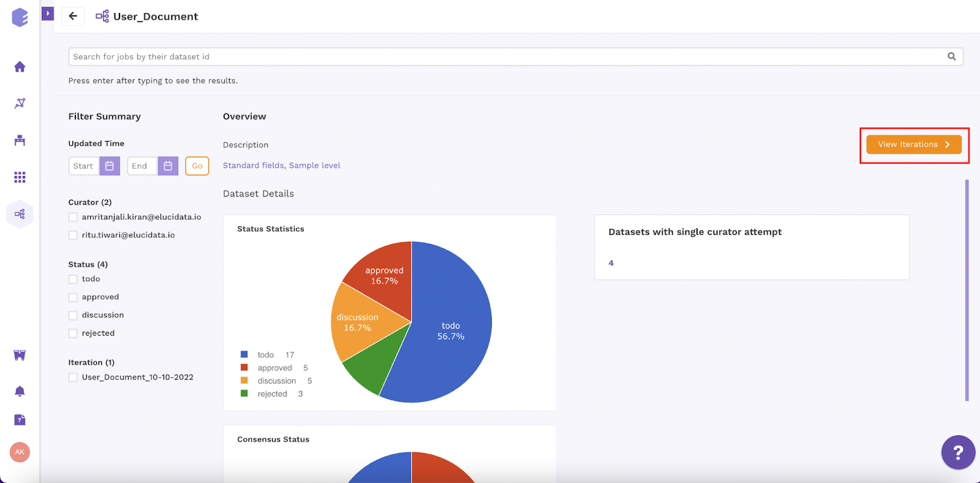Open the network graph sidebar icon
The image size is (980, 483).
pyautogui.click(x=20, y=104)
